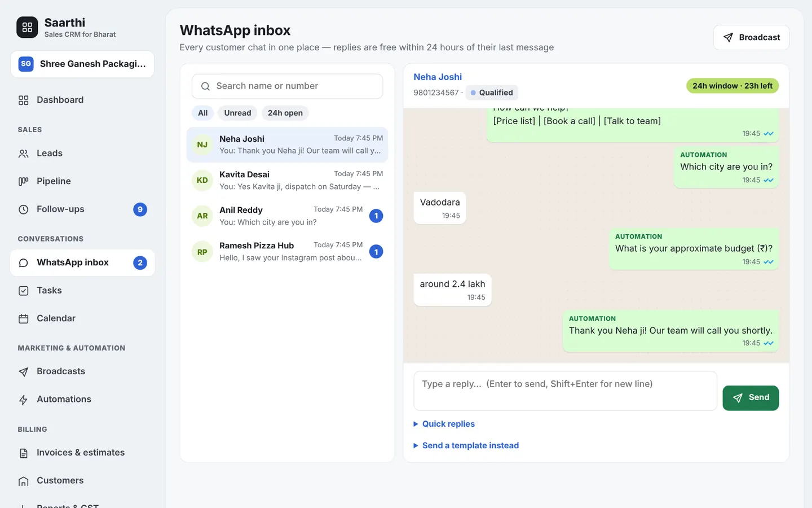This screenshot has width=812, height=508.
Task: Click the green Send button
Action: pyautogui.click(x=751, y=398)
